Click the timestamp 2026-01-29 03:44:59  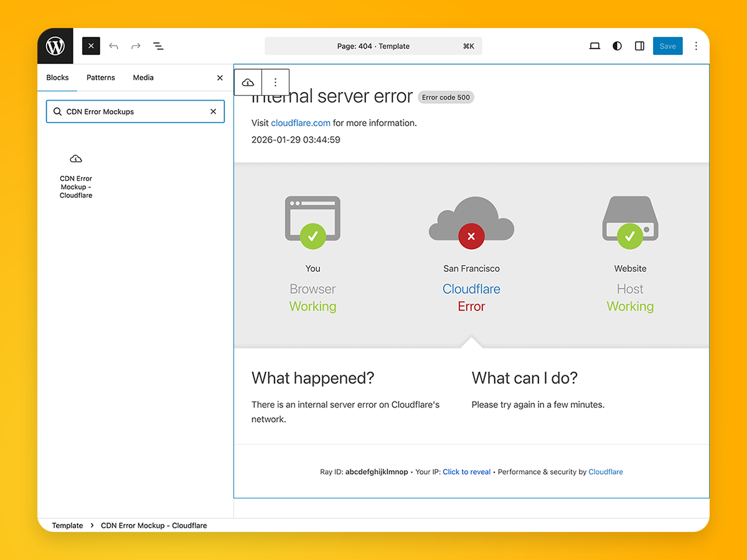[x=296, y=140]
